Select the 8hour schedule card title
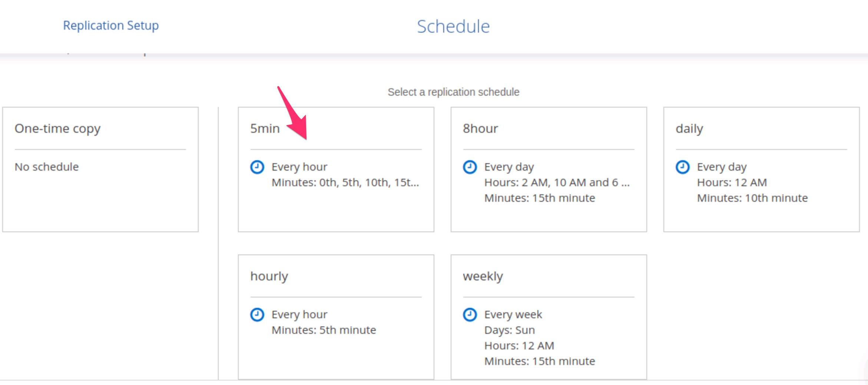Image resolution: width=868 pixels, height=385 pixels. [x=480, y=129]
